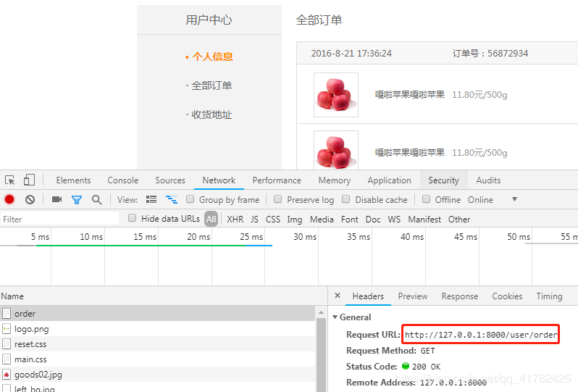578x392 pixels.
Task: Click the 收货地址 sidebar link
Action: click(211, 114)
